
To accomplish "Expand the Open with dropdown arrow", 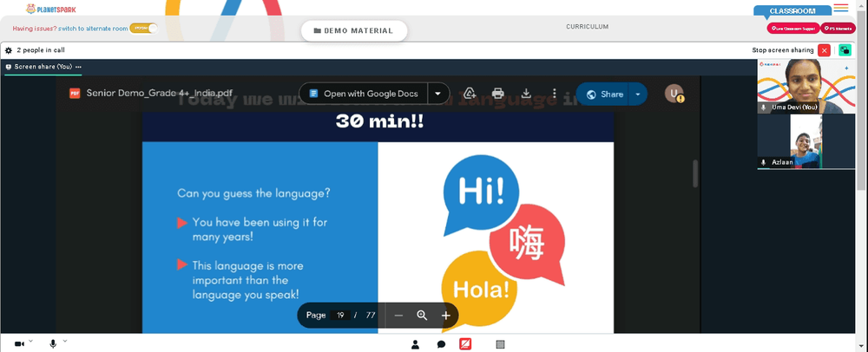I will [437, 94].
